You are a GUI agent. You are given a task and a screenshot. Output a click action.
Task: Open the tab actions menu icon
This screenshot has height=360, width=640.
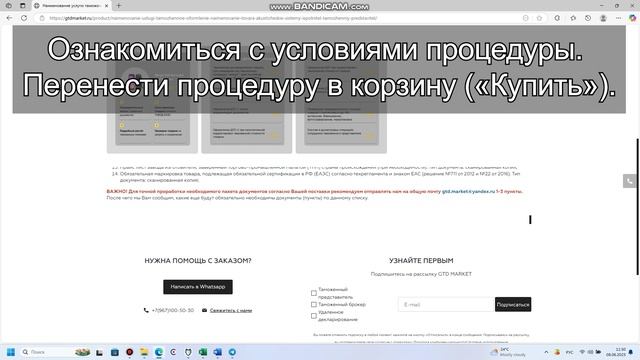tap(22, 6)
